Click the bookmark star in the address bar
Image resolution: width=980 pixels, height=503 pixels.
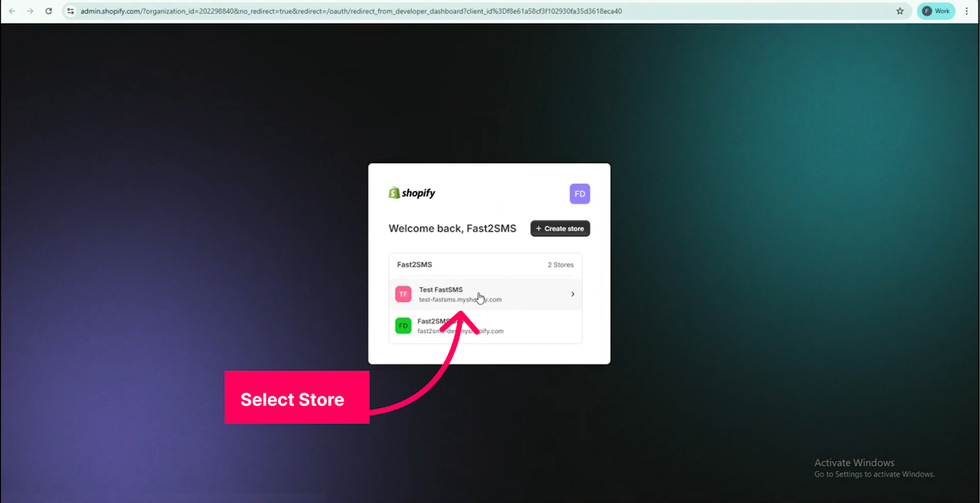[x=900, y=11]
